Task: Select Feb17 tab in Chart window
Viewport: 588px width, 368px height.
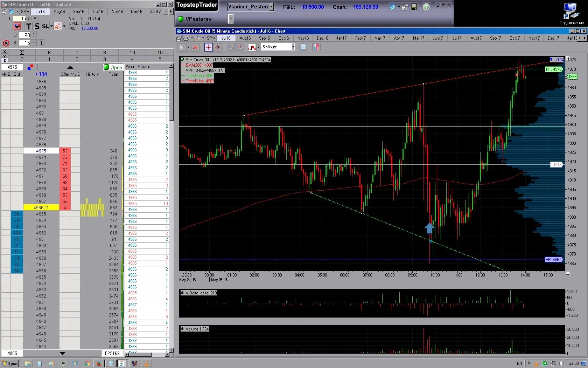Action: tap(360, 38)
